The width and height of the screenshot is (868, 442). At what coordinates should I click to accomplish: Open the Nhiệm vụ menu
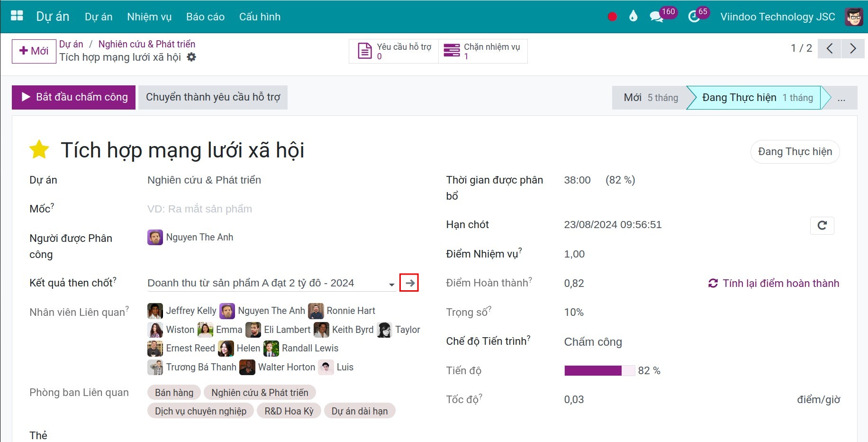tap(149, 17)
